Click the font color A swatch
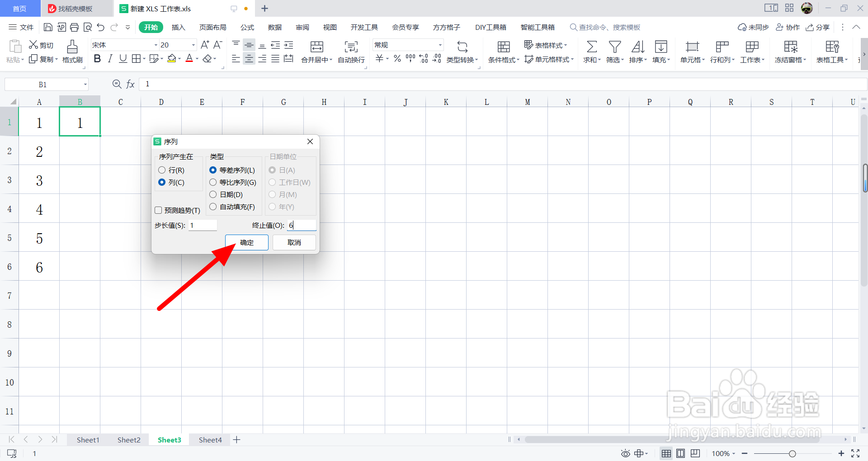The width and height of the screenshot is (868, 461). 189,59
